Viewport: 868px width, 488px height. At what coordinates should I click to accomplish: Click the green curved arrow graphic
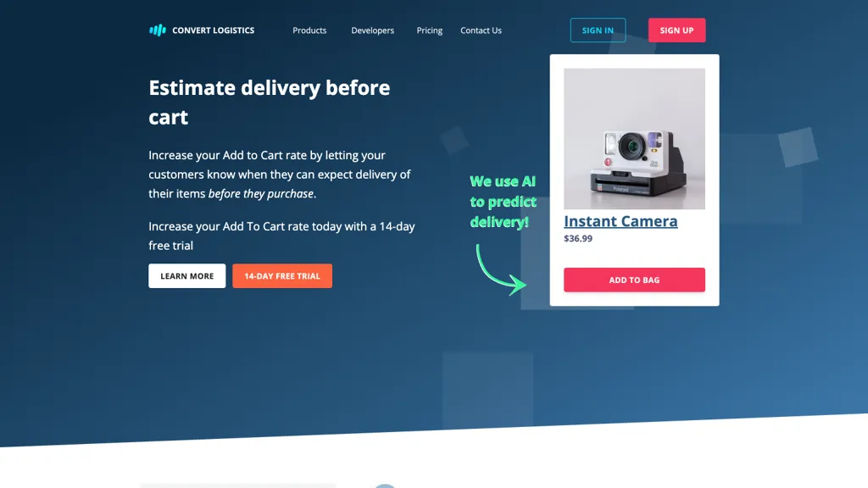tap(500, 269)
